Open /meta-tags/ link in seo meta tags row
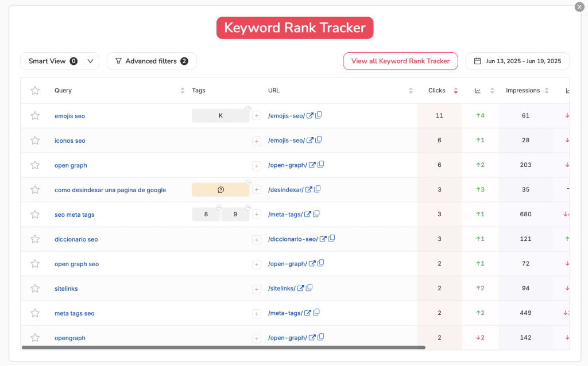 coord(307,214)
